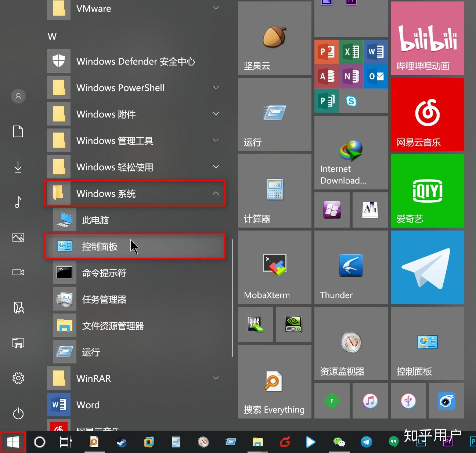The image size is (476, 453).
Task: Launch Excel from the Office tile group
Action: 351,52
